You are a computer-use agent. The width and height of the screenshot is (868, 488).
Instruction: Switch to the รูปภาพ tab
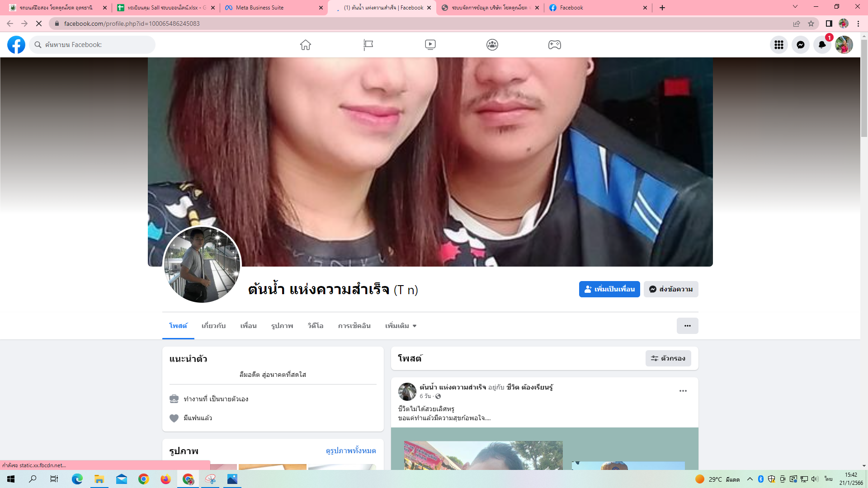(x=282, y=326)
